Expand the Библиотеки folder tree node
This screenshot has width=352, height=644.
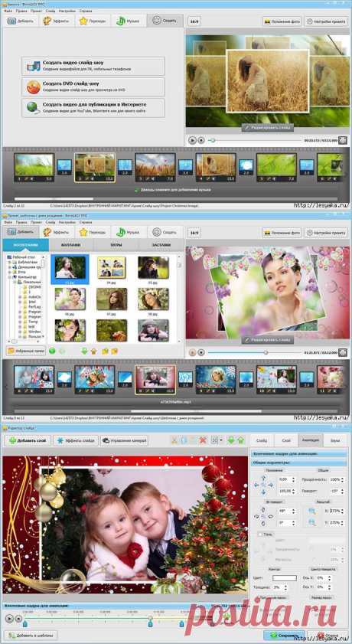pos(9,262)
